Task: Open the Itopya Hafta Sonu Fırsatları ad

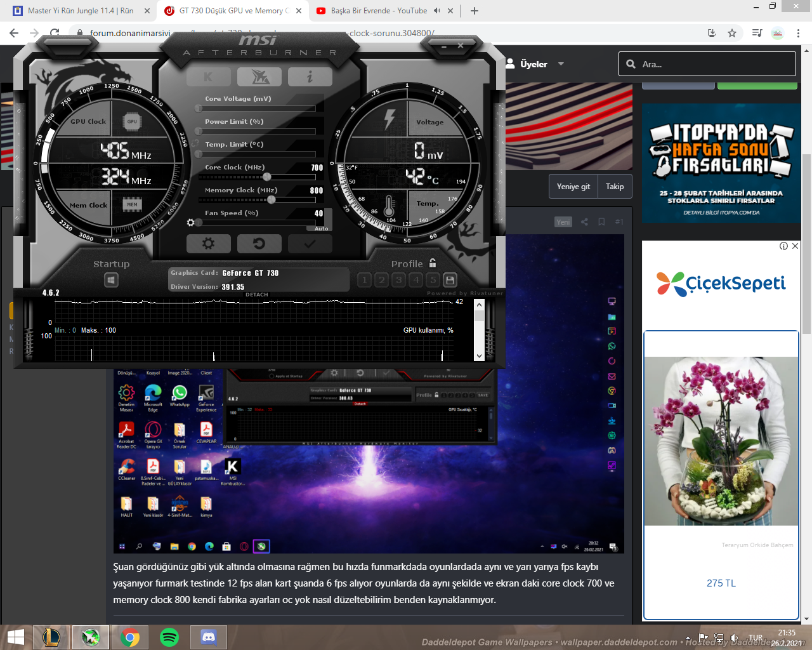Action: pos(721,163)
